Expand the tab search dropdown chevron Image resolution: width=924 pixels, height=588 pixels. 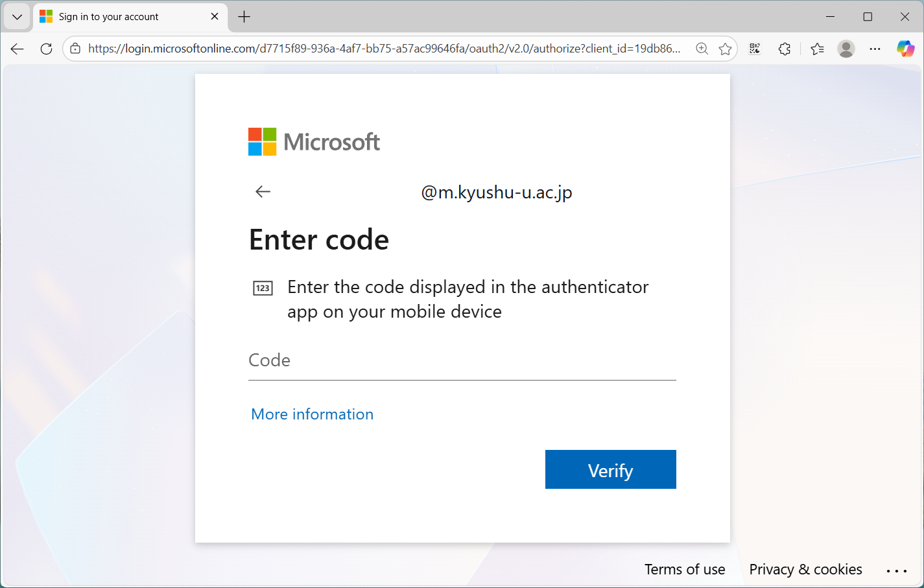pos(18,17)
